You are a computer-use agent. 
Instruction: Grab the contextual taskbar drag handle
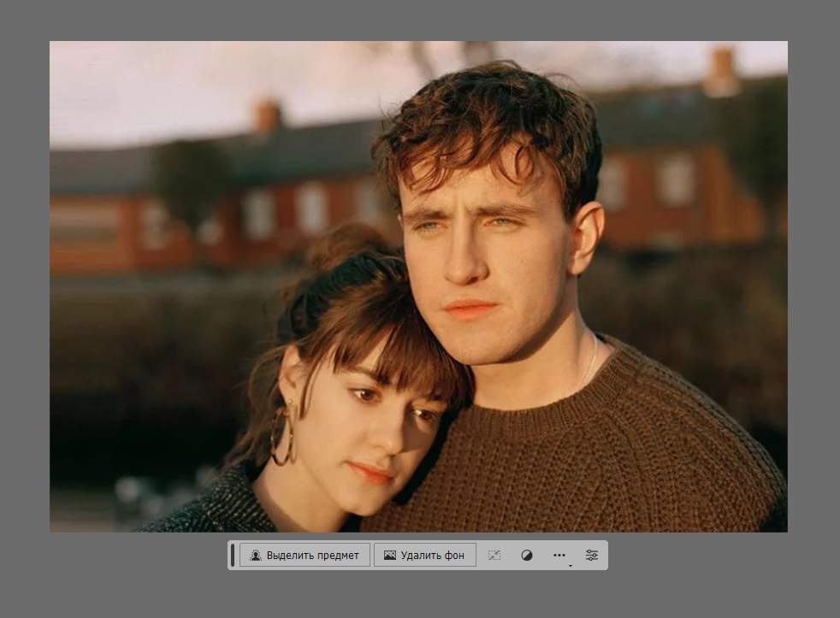(x=233, y=556)
